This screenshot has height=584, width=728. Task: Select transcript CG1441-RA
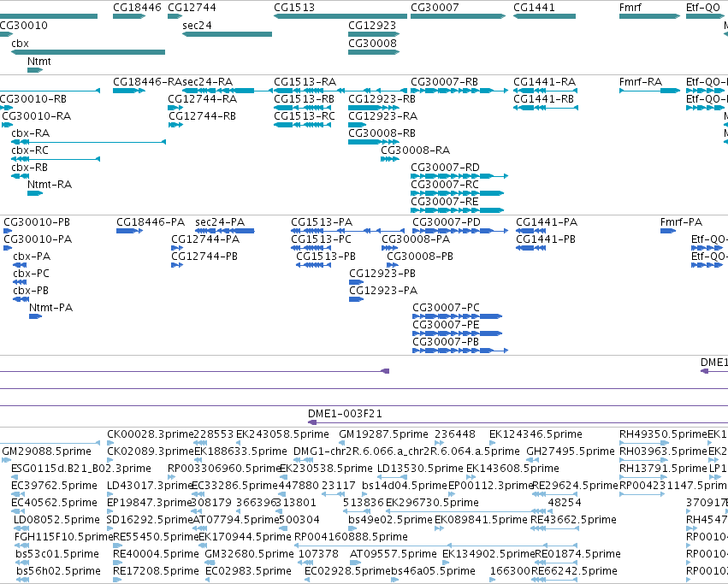pyautogui.click(x=545, y=82)
